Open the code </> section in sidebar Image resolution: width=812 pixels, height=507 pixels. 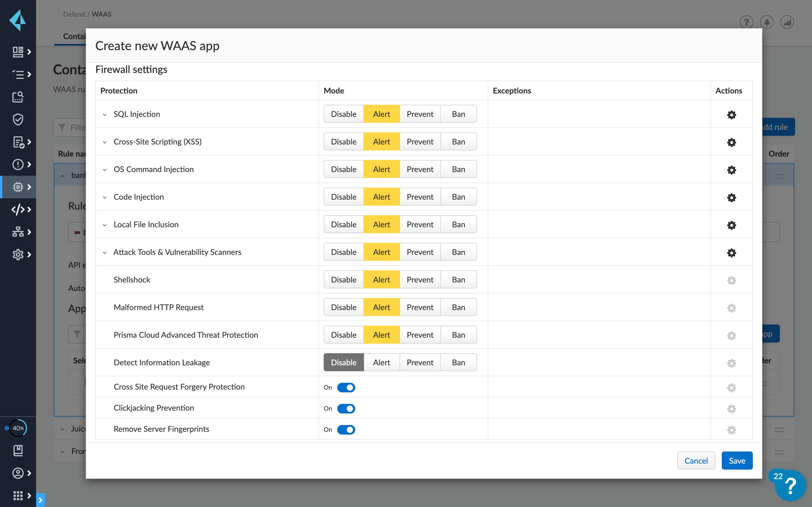tap(18, 210)
